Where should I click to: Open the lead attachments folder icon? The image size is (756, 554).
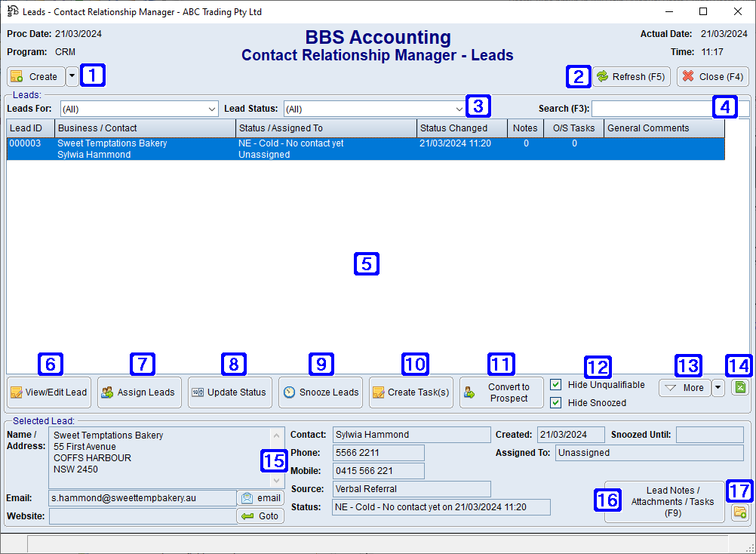[740, 512]
